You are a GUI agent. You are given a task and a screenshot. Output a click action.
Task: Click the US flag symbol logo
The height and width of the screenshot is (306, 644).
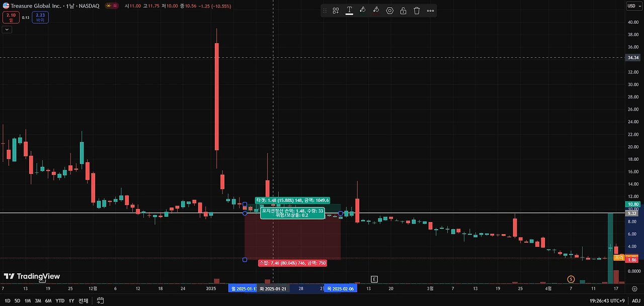tap(6, 6)
